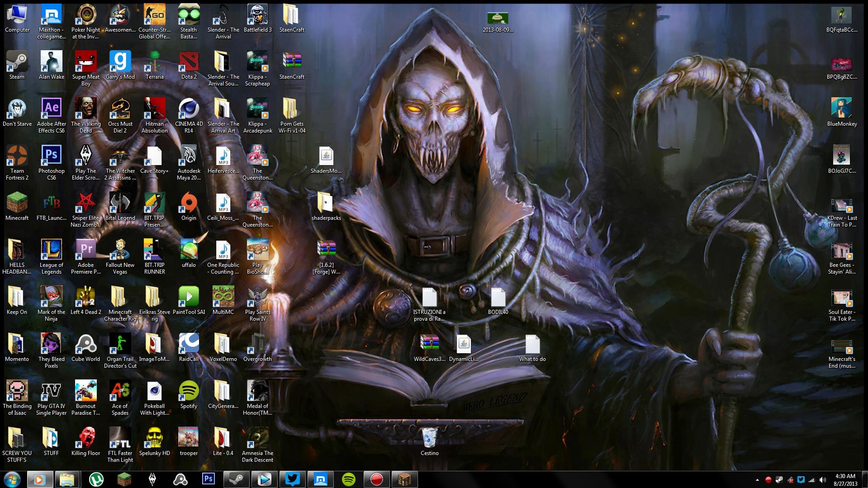Launch Amnesia The Dark Descent

(257, 445)
